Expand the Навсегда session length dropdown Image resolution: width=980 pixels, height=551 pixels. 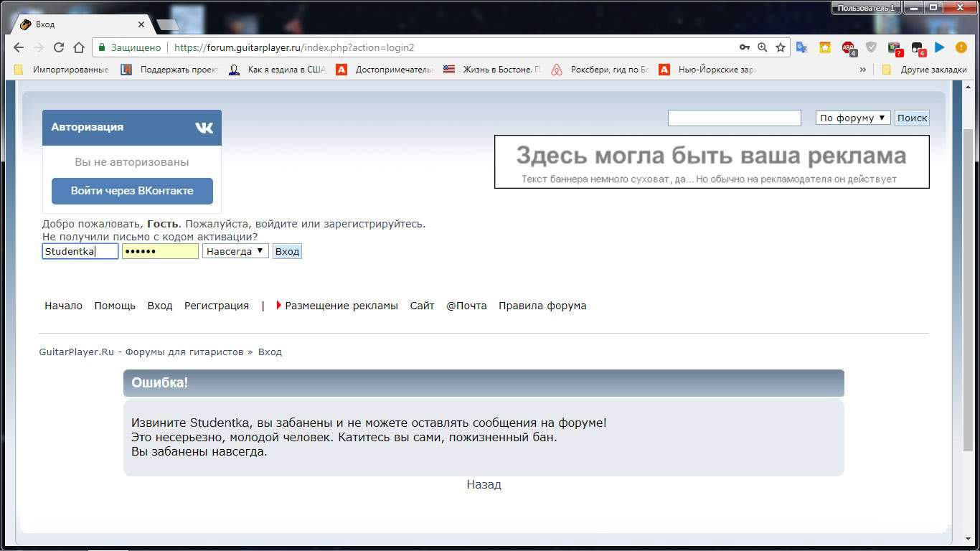pyautogui.click(x=235, y=251)
